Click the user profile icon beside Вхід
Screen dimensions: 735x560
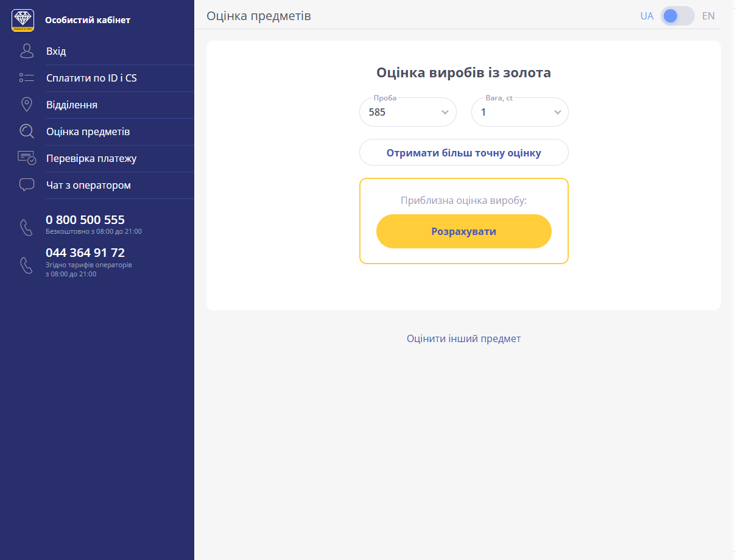pyautogui.click(x=27, y=51)
